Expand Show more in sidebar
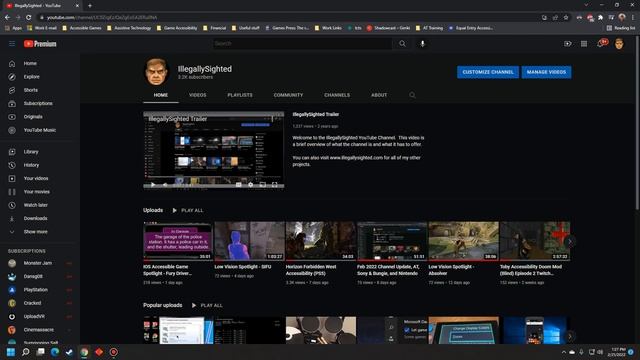The height and width of the screenshot is (360, 640). pyautogui.click(x=40, y=232)
